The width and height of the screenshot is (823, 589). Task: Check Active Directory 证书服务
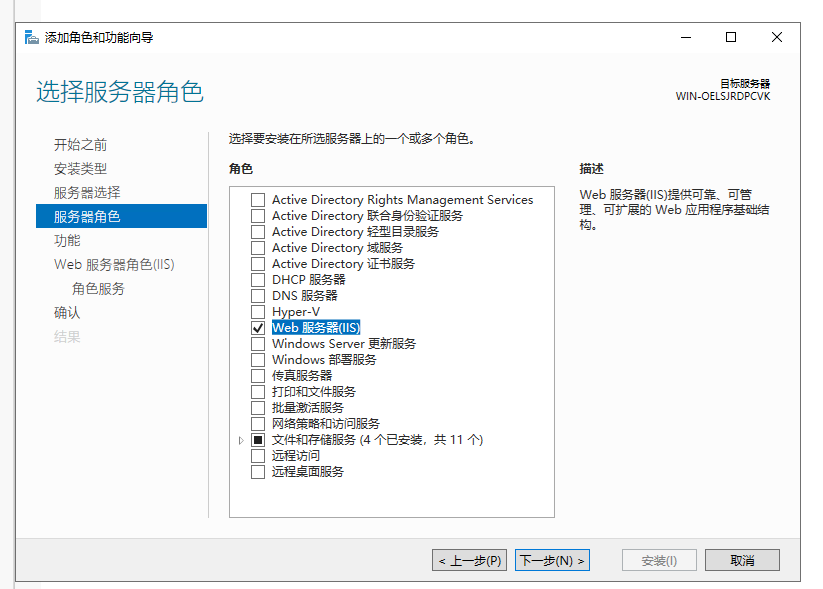pos(257,263)
